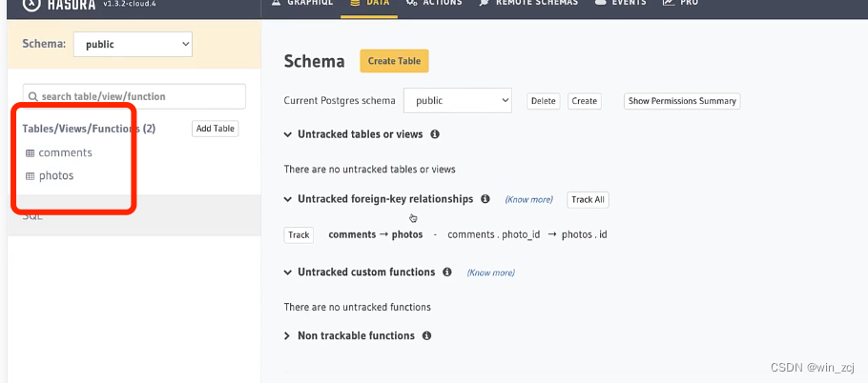Expand the Non trackable functions section
The width and height of the screenshot is (868, 383).
(288, 336)
